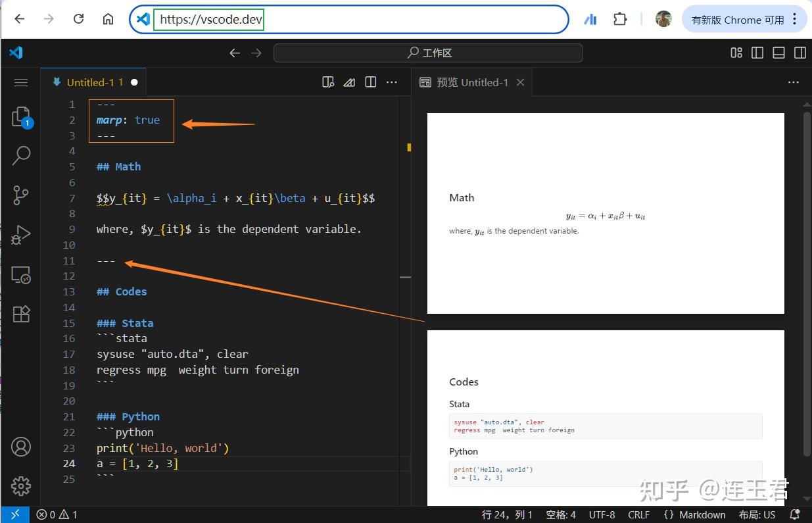Click the errors and warnings indicator

pos(56,514)
